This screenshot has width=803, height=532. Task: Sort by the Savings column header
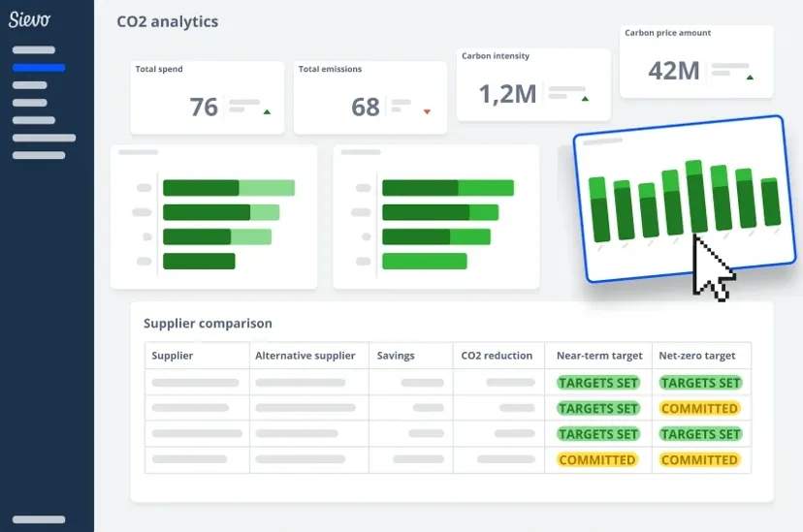(396, 356)
